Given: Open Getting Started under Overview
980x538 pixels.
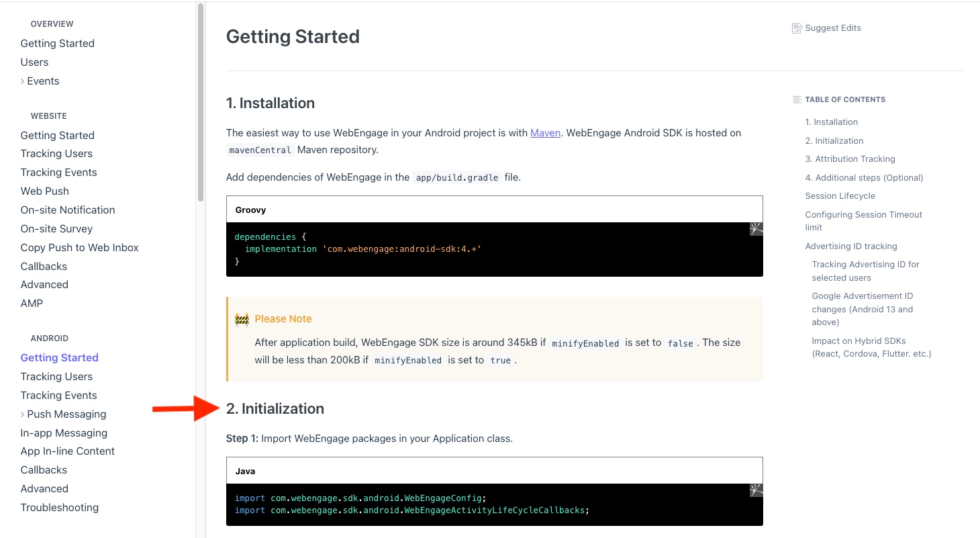Looking at the screenshot, I should tap(58, 44).
